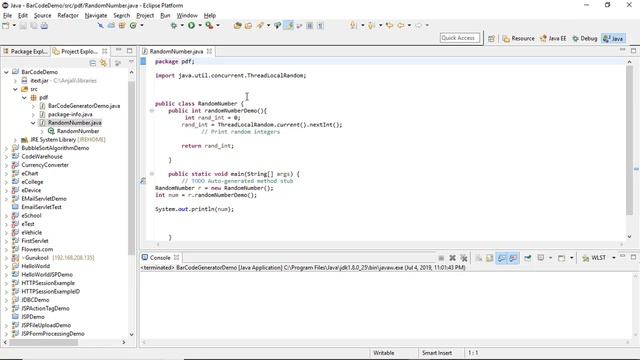Toggle Block Selection Mode in the toolbar
The width and height of the screenshot is (640, 360).
point(310,26)
